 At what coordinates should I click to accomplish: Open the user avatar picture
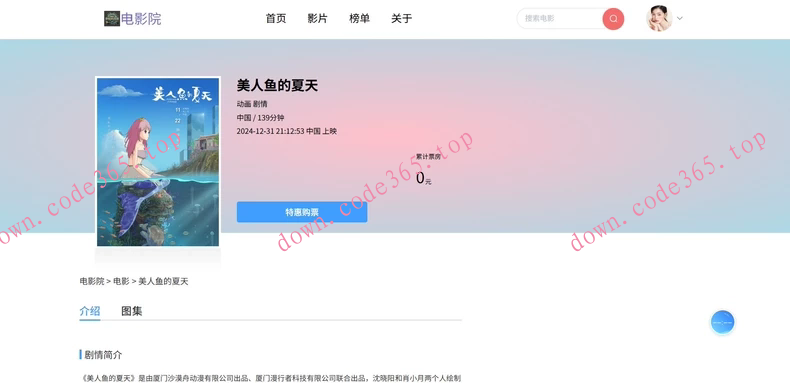[x=659, y=19]
